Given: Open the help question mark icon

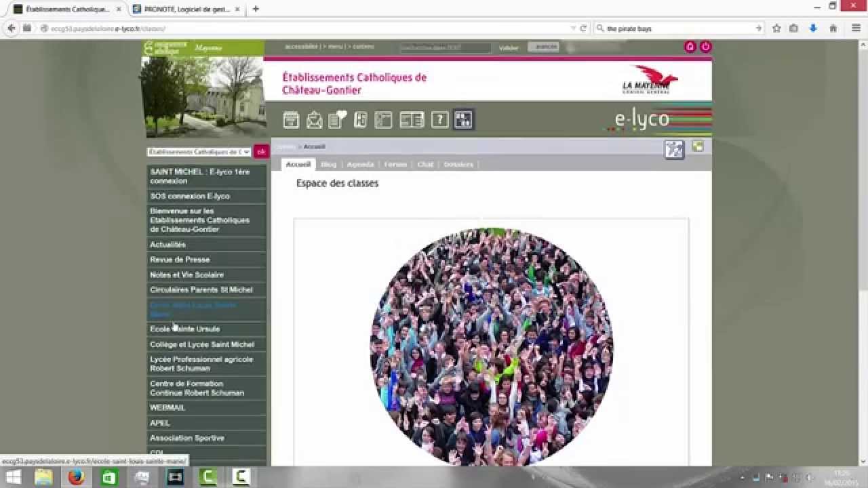Looking at the screenshot, I should pos(440,120).
